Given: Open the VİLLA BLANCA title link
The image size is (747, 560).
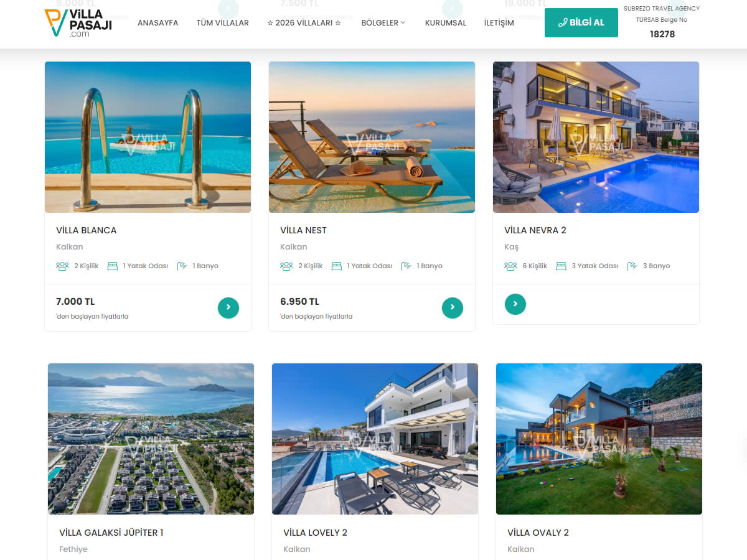Looking at the screenshot, I should coord(87,230).
